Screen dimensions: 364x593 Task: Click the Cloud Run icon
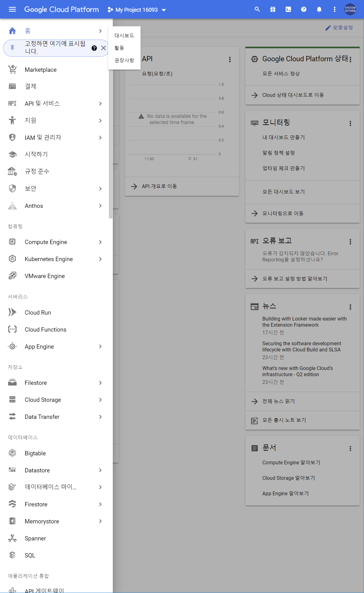coord(12,312)
